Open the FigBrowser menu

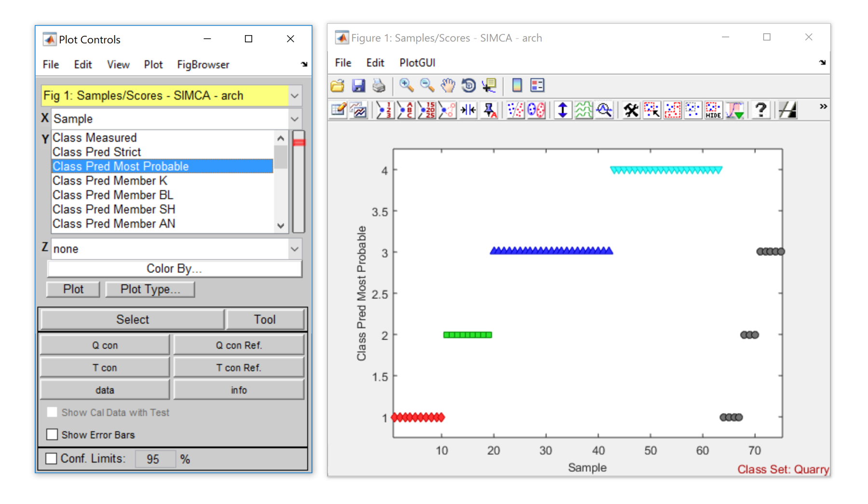pyautogui.click(x=203, y=65)
